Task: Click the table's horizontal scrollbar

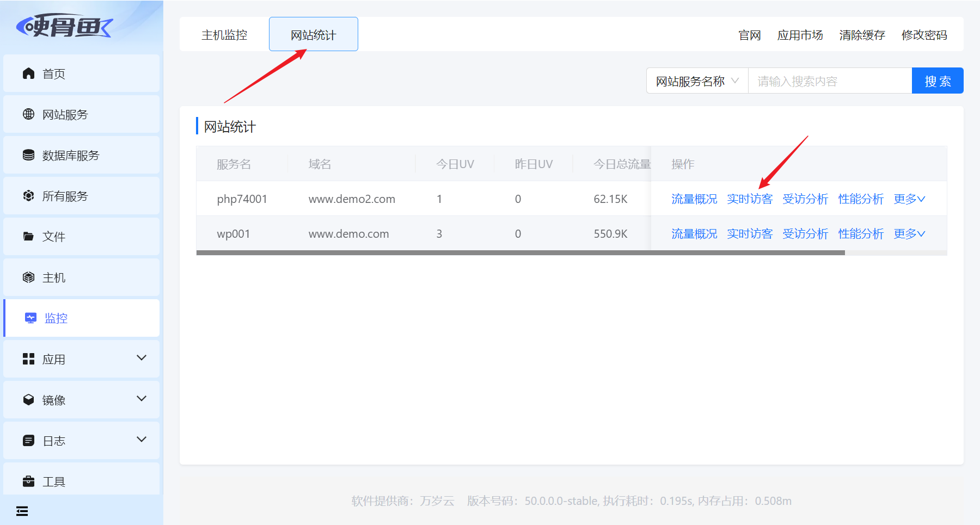Action: (x=520, y=253)
